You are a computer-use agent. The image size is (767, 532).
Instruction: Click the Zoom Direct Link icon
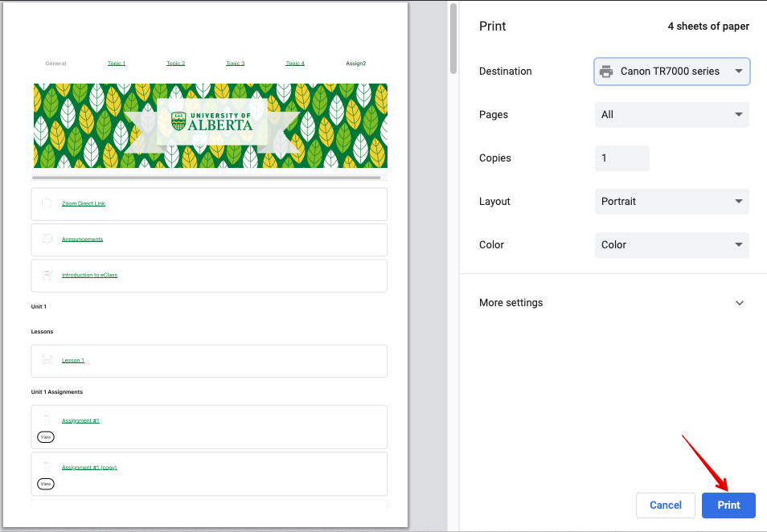(x=47, y=203)
